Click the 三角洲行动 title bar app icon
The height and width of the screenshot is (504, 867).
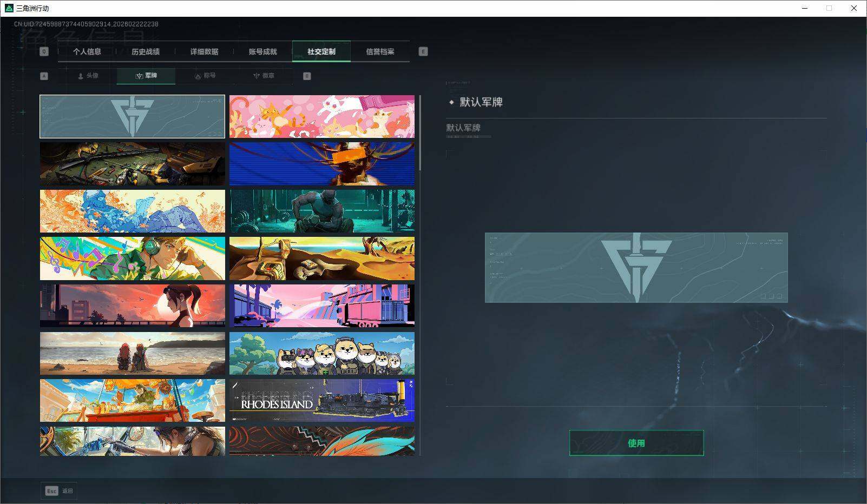click(x=9, y=8)
